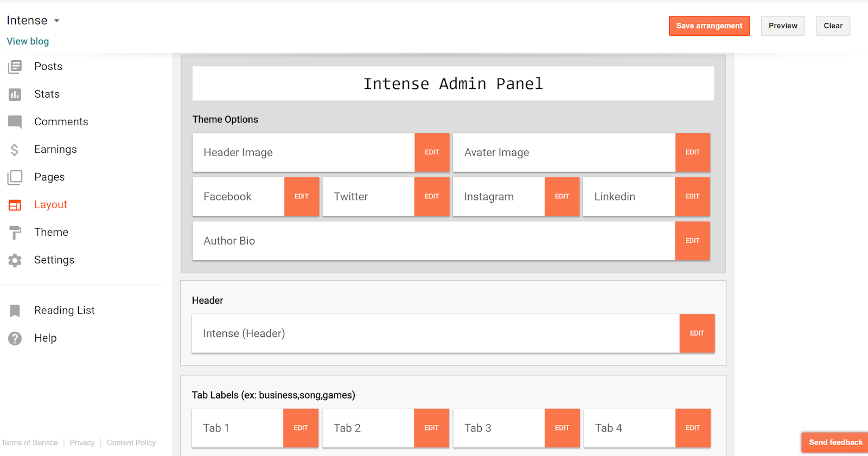Click the Clear button

click(x=833, y=26)
